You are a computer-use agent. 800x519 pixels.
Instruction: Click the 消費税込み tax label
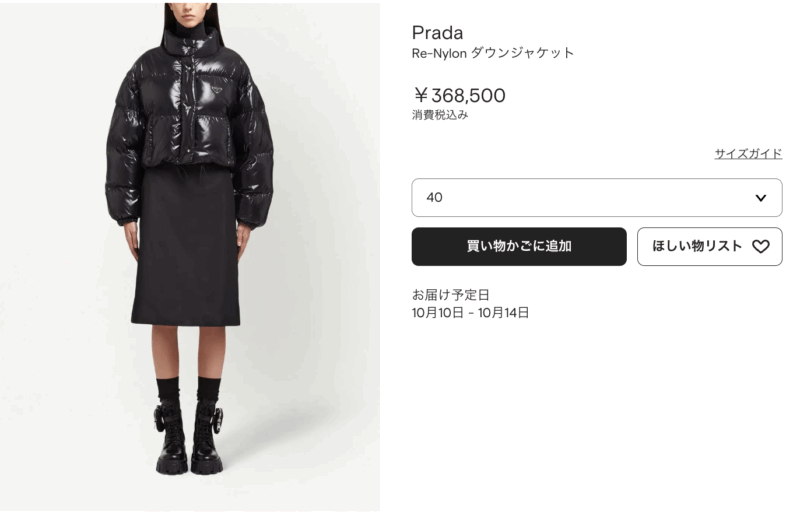point(440,115)
